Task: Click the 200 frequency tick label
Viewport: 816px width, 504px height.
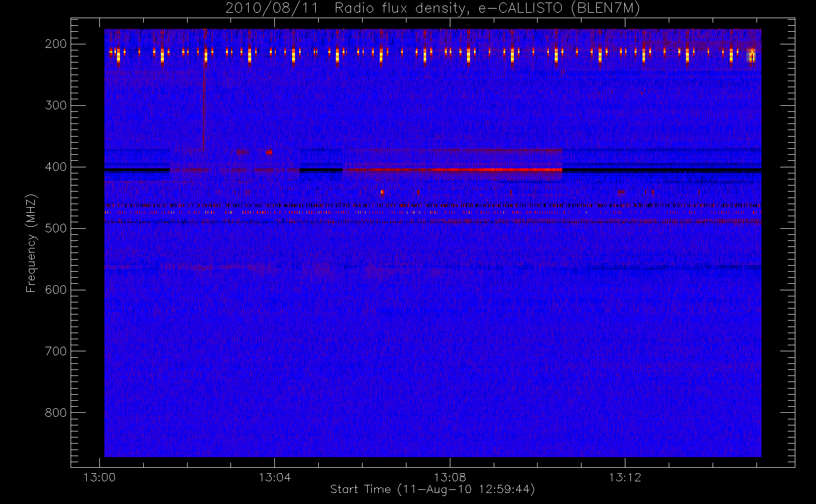Action: pyautogui.click(x=55, y=44)
